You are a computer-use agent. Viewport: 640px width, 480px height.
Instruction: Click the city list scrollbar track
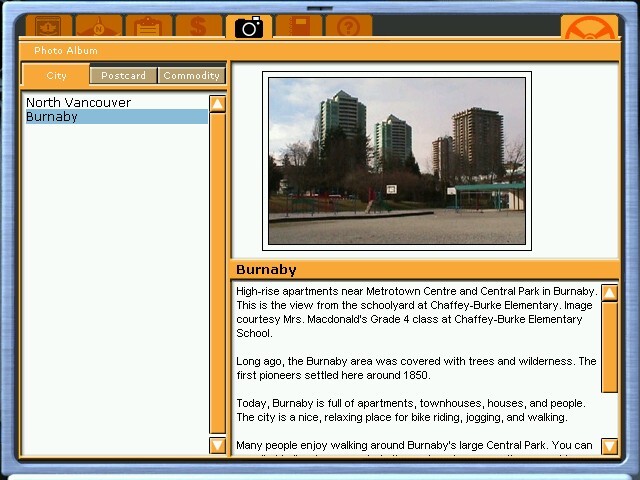coord(217,273)
